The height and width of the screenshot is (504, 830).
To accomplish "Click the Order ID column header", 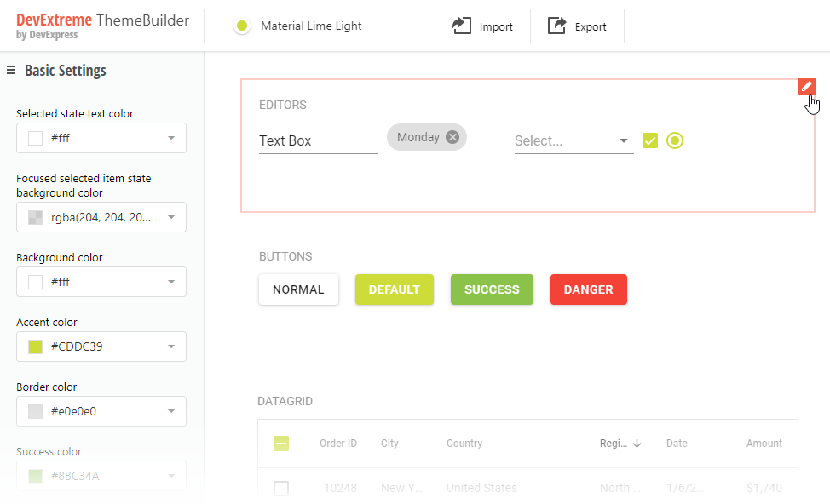I will [x=338, y=444].
